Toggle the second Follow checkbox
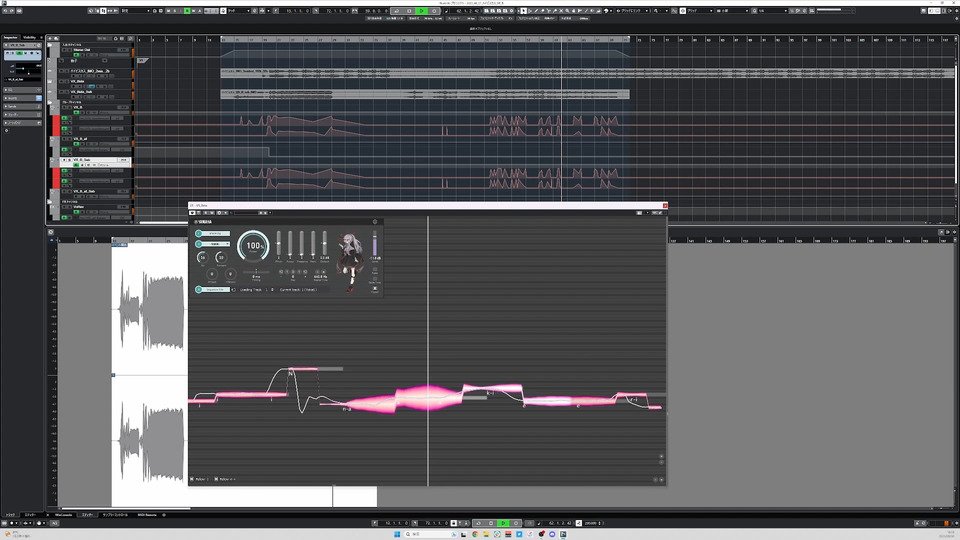960x540 pixels. 216,479
